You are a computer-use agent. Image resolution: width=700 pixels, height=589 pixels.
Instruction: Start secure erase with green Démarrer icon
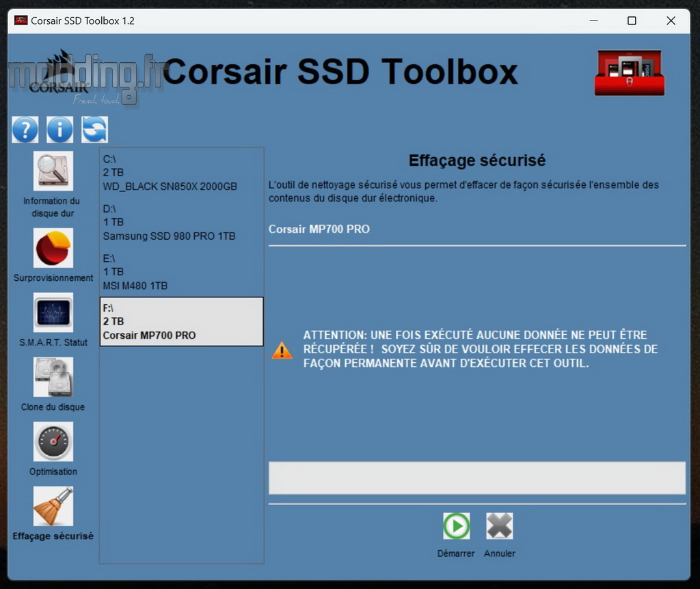[456, 526]
